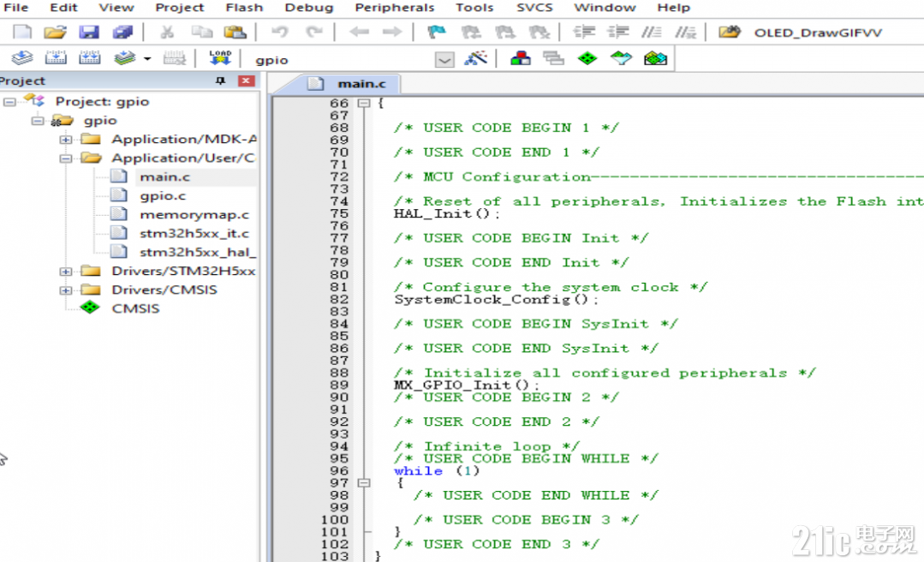
Task: Fold the code block at line 66
Action: click(x=364, y=103)
